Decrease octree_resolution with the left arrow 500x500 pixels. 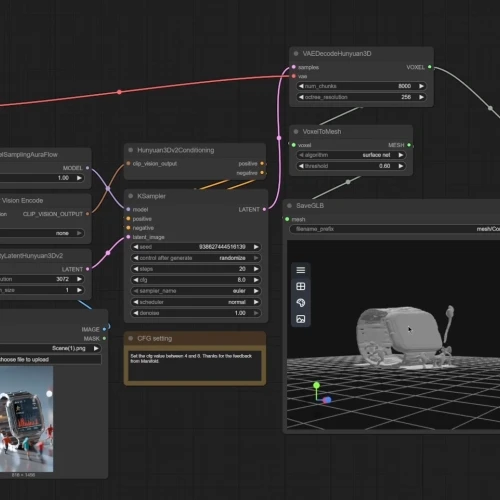click(301, 97)
